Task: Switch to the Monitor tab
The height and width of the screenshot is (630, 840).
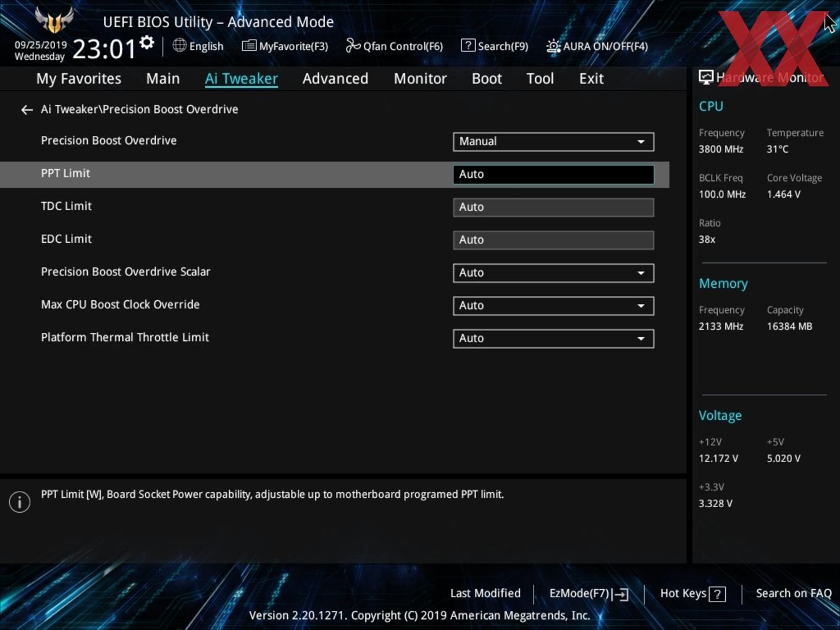Action: point(420,78)
